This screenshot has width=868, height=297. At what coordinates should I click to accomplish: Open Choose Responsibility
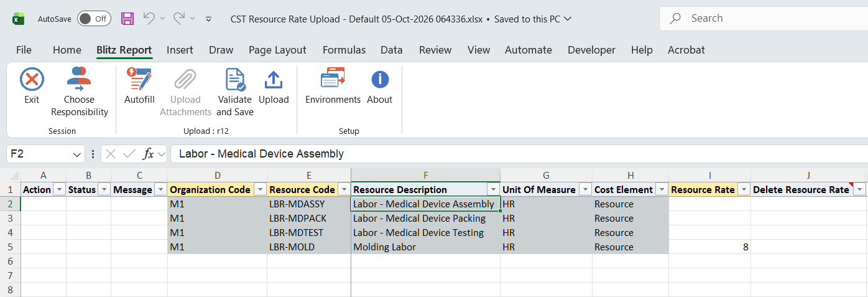point(80,92)
